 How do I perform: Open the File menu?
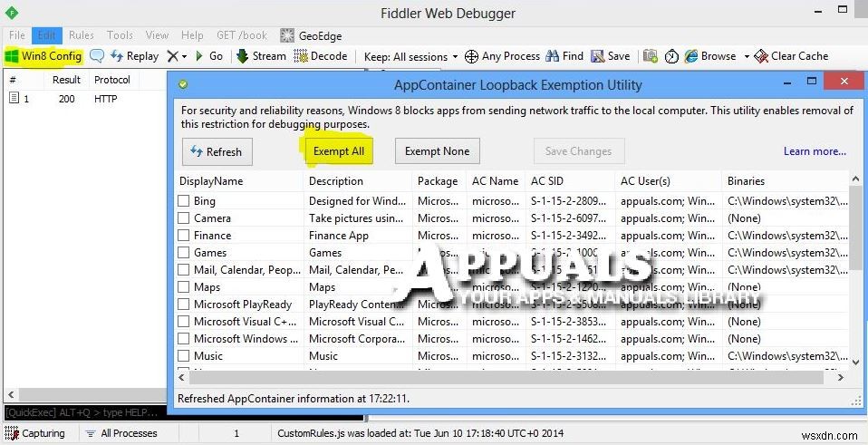point(17,35)
